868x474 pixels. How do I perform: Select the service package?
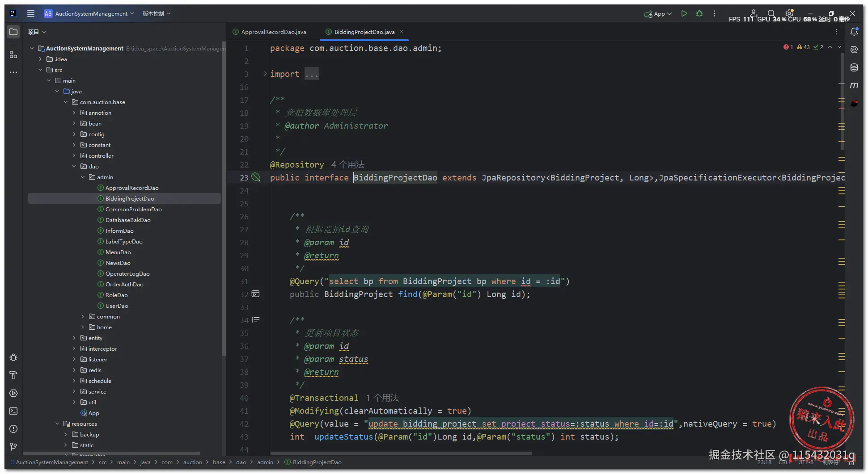click(97, 391)
